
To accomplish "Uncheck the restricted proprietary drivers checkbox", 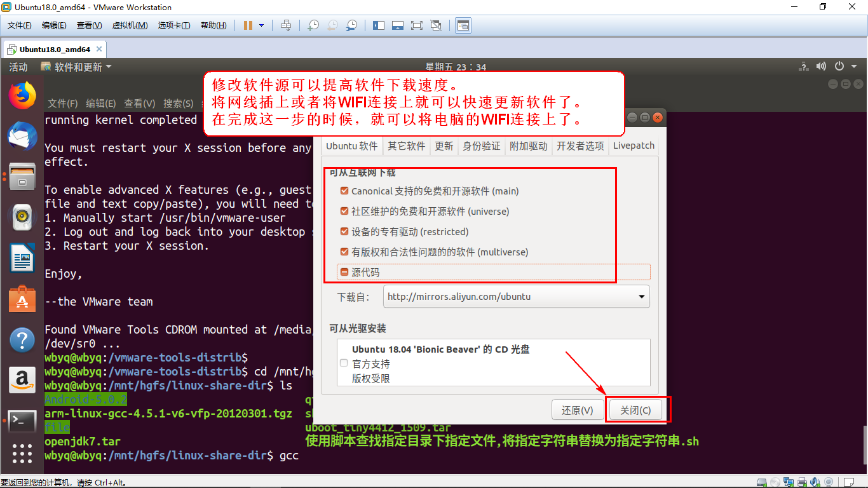I will coord(344,231).
